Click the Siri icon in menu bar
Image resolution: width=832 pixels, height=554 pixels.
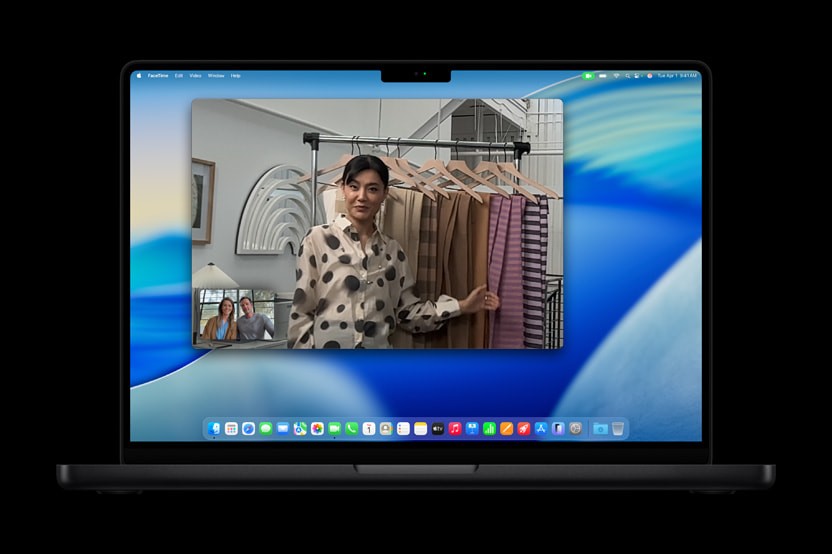pyautogui.click(x=649, y=76)
